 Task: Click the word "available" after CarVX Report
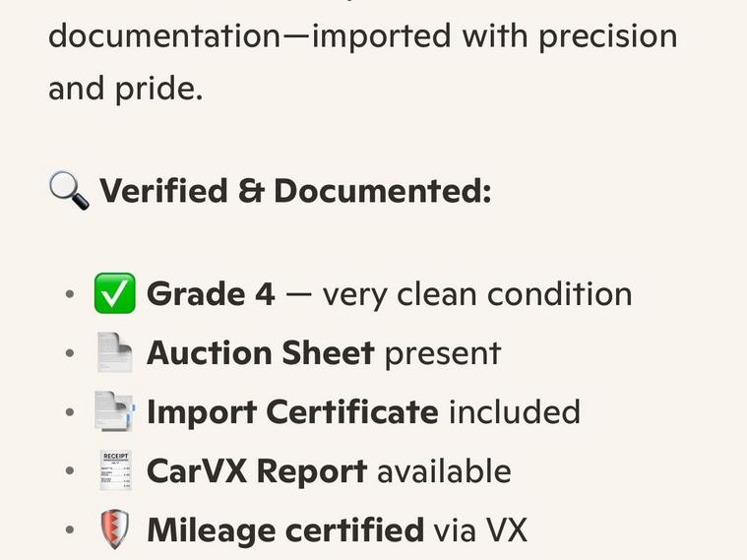(x=444, y=471)
